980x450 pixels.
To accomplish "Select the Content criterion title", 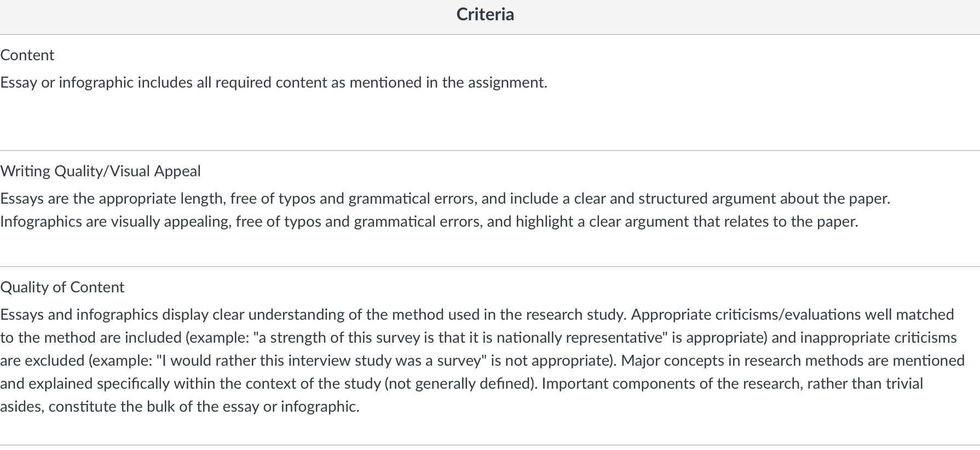I will click(x=27, y=55).
